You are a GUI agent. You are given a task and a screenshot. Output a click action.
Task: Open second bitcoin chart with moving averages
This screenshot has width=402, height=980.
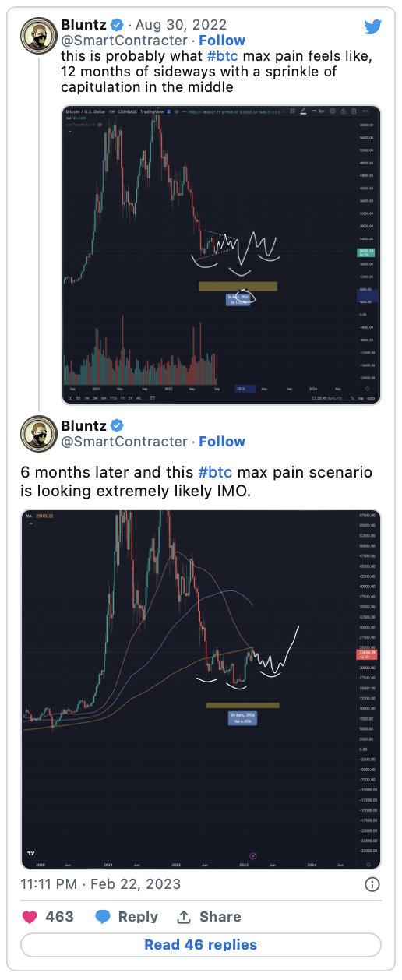pos(201,689)
